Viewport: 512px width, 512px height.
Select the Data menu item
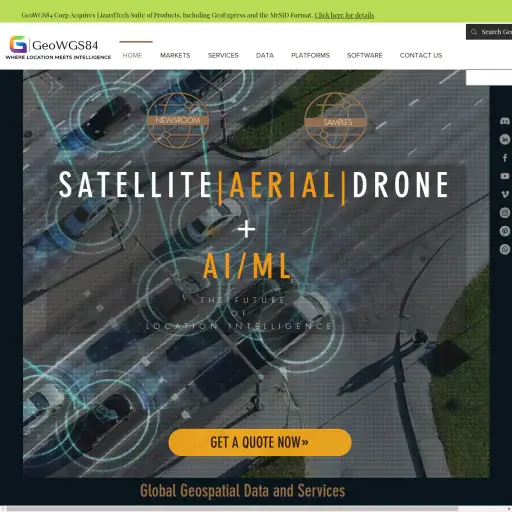click(x=265, y=55)
